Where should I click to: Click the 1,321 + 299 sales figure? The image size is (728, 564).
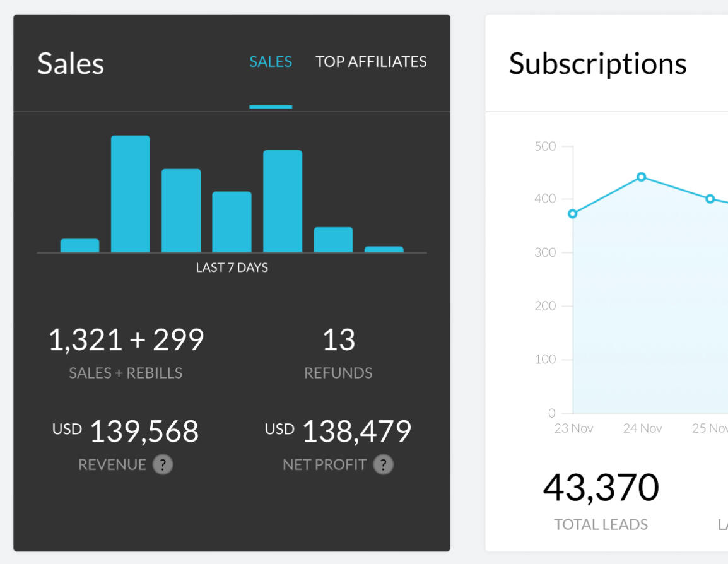[x=126, y=340]
